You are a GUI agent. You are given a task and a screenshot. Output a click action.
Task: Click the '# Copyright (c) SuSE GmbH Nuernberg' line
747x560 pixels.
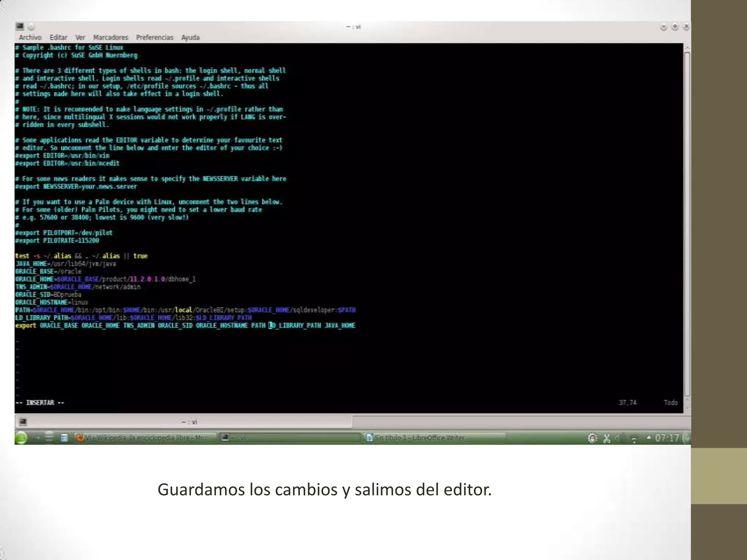point(76,55)
